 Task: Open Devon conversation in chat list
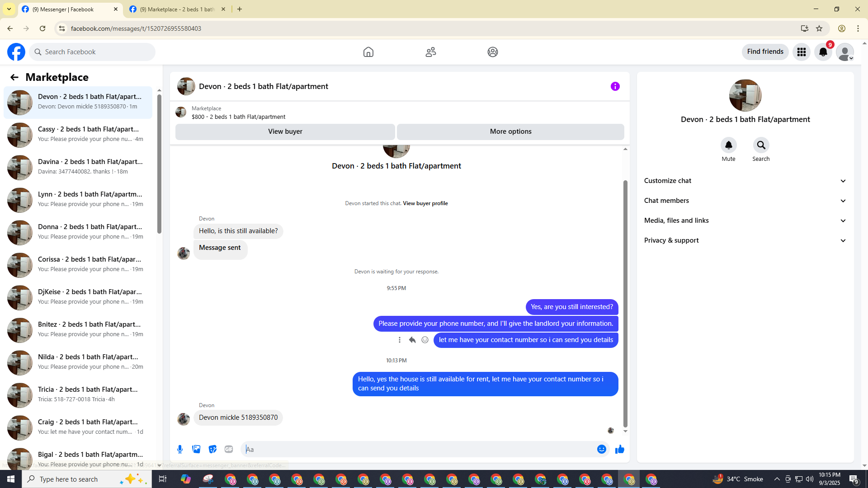78,103
